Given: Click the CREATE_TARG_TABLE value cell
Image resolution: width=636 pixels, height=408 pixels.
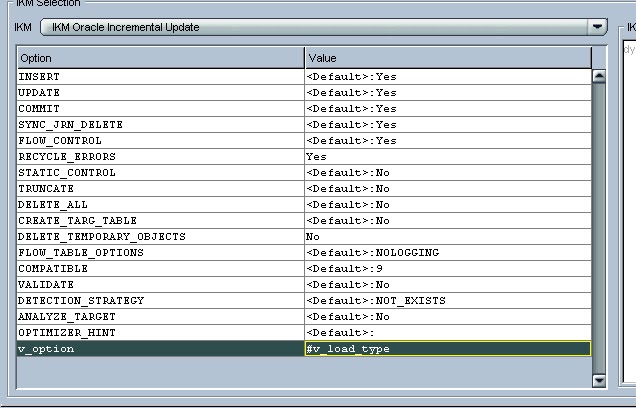Looking at the screenshot, I should click(448, 221).
